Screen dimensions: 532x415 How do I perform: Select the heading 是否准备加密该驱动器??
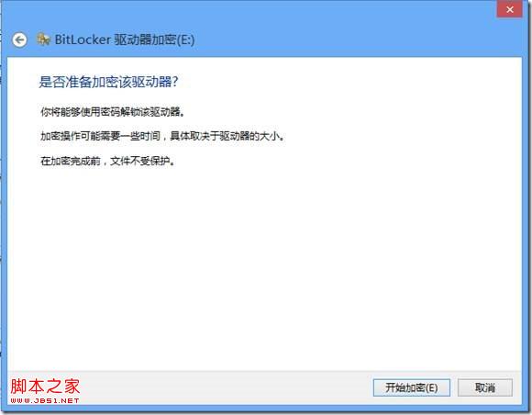(x=108, y=82)
